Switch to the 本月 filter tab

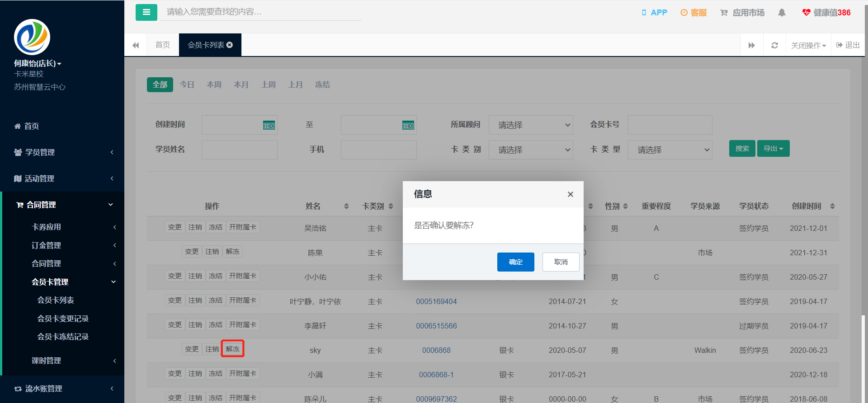(241, 84)
